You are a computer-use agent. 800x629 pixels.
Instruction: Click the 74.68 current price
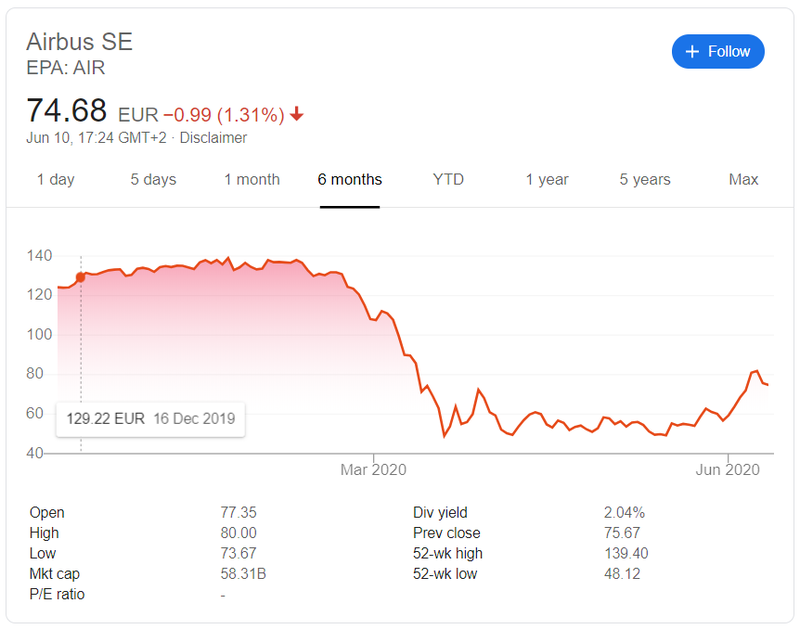pyautogui.click(x=67, y=110)
